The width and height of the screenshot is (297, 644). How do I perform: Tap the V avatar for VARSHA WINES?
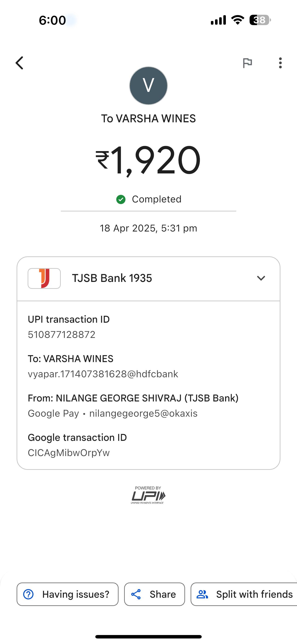pyautogui.click(x=148, y=85)
